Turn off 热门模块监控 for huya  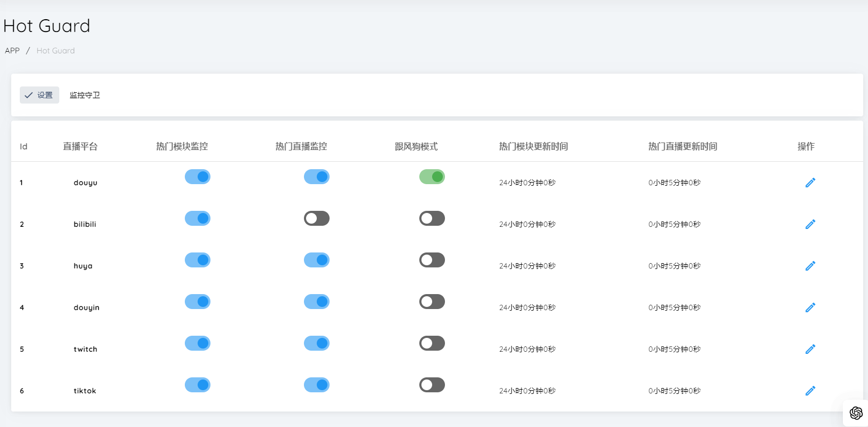[x=197, y=260]
